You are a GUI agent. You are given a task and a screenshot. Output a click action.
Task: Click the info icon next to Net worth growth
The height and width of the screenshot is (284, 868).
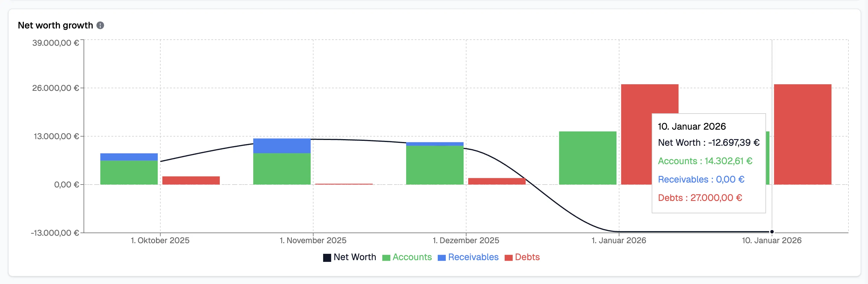tap(100, 25)
